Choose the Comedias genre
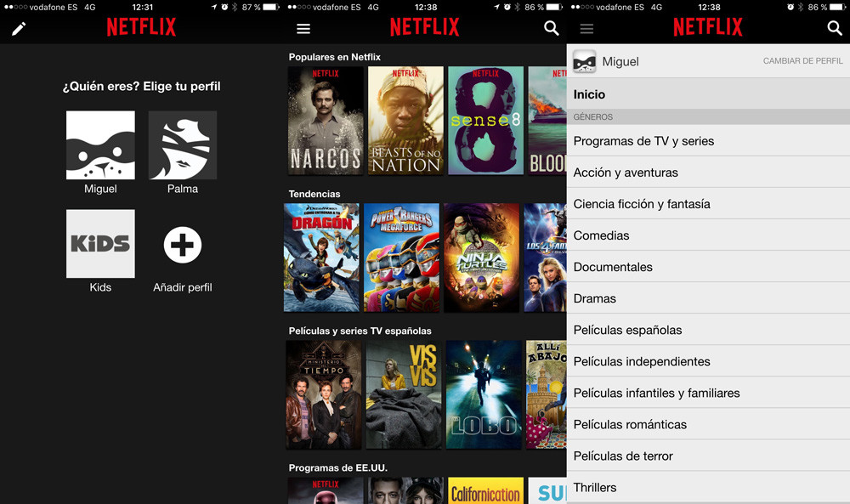 (708, 235)
